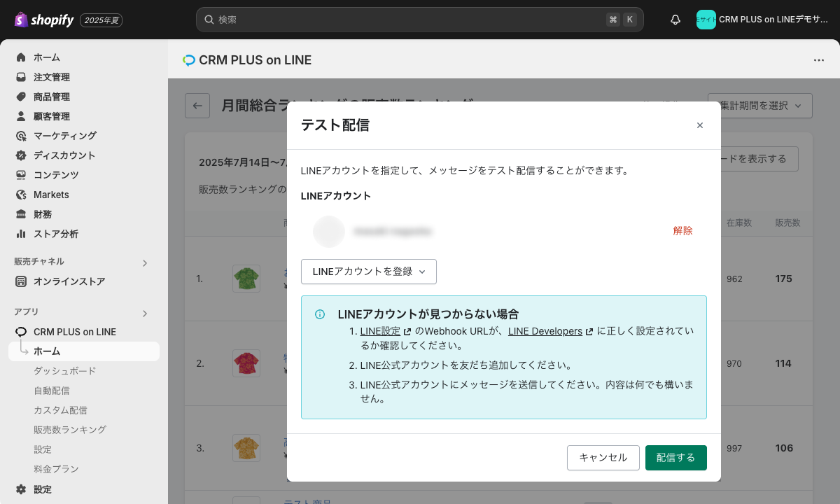
Task: Click the stock value 997
Action: click(734, 448)
